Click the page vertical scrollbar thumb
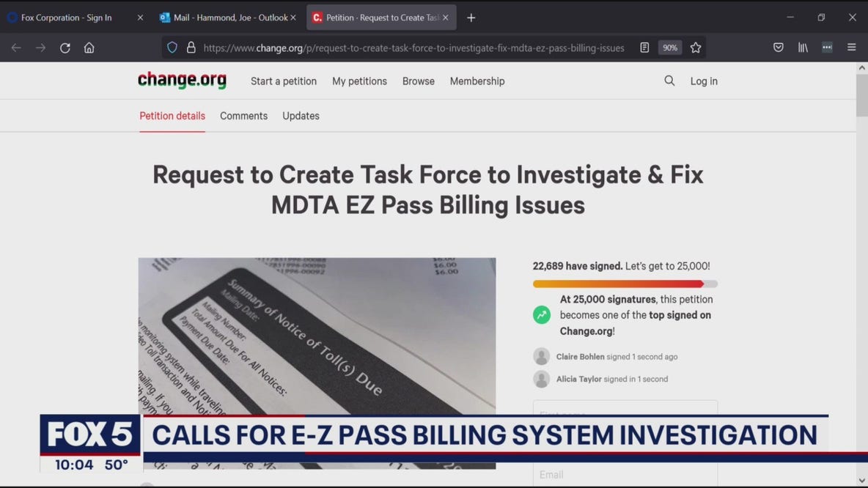The height and width of the screenshot is (488, 868). pos(861,95)
